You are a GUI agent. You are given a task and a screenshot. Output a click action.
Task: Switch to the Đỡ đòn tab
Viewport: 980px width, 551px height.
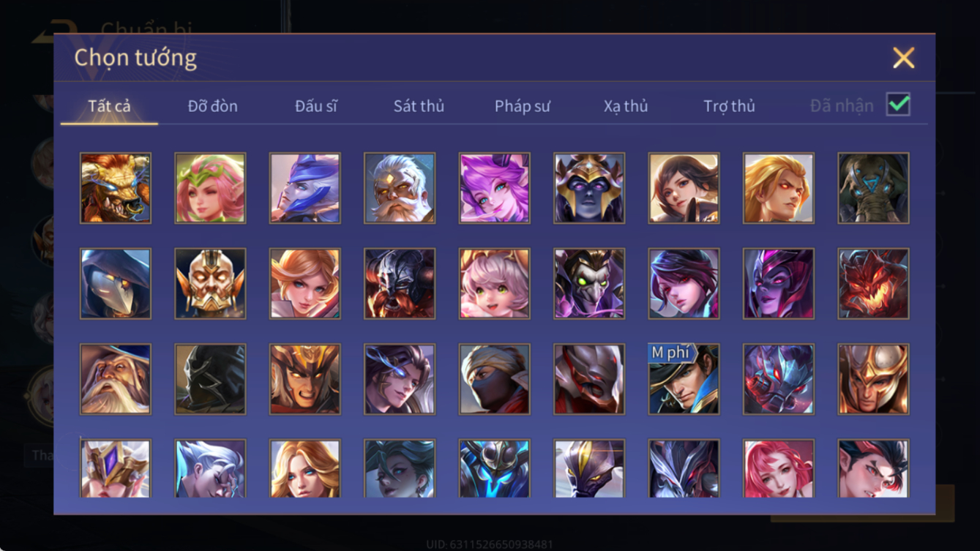click(x=213, y=106)
